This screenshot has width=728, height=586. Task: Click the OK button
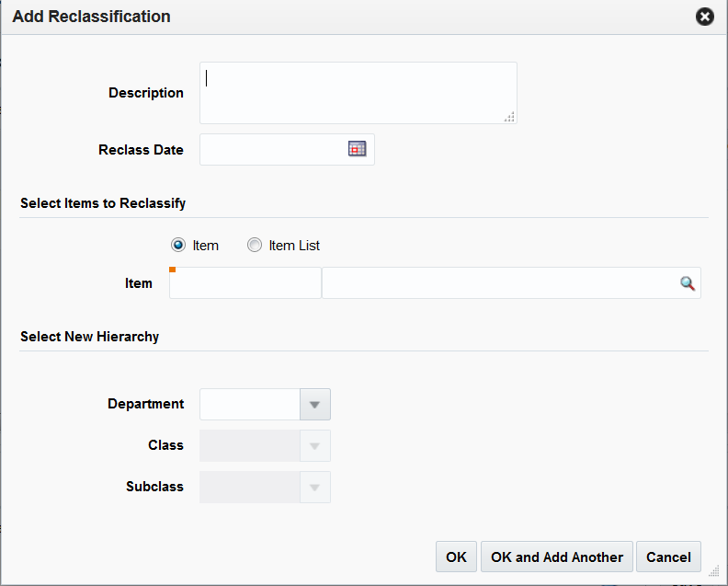tap(456, 557)
